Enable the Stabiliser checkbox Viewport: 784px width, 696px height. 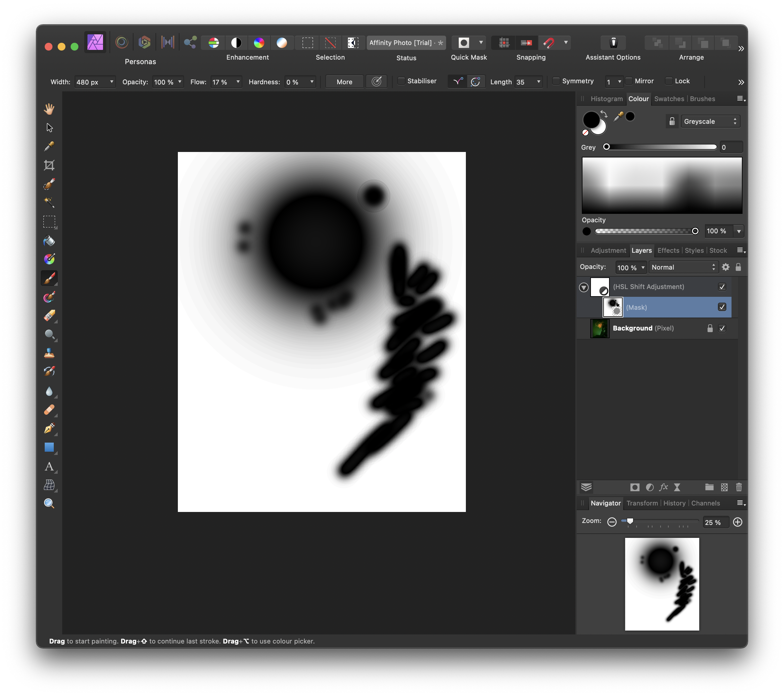tap(401, 81)
